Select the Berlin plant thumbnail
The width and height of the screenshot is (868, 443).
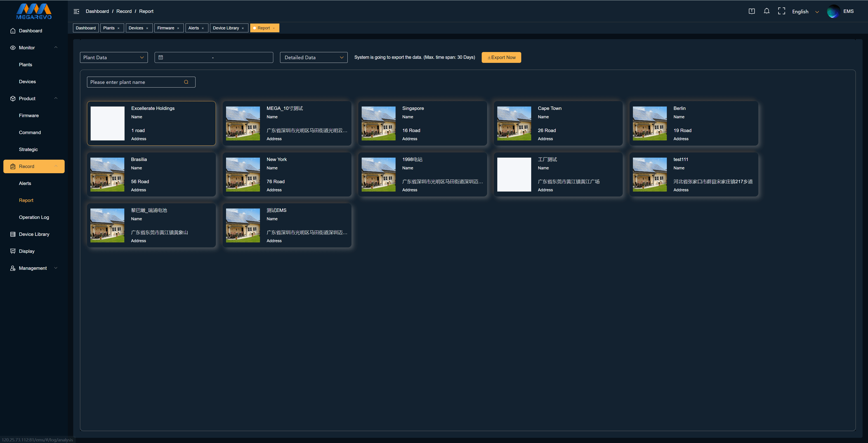(650, 123)
